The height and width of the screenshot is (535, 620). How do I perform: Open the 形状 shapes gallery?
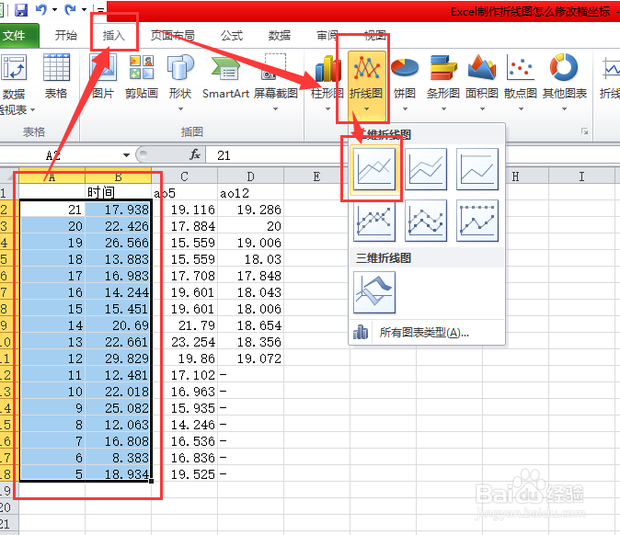click(180, 82)
